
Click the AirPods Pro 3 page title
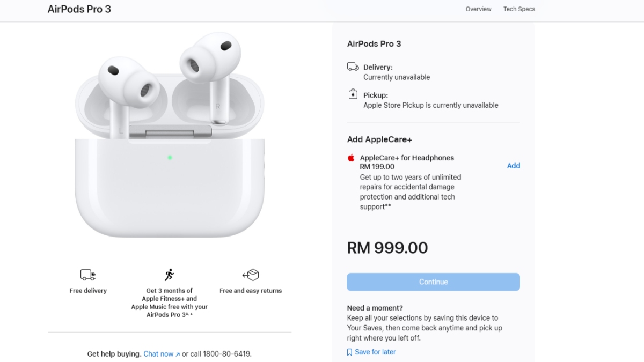pos(79,9)
